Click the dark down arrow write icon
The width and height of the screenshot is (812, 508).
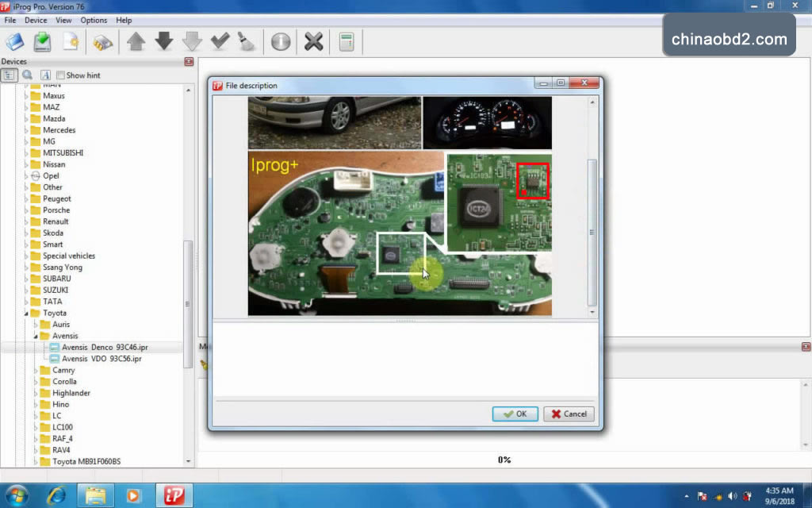pos(164,41)
